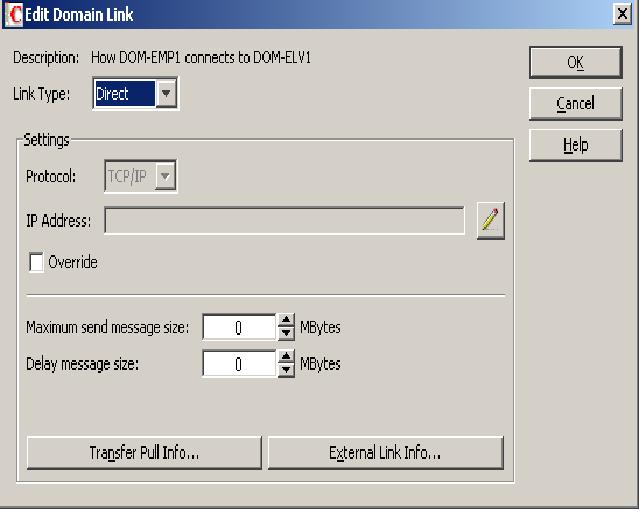640x512 pixels.
Task: Close the Edit Domain Link dialog
Action: tap(622, 14)
